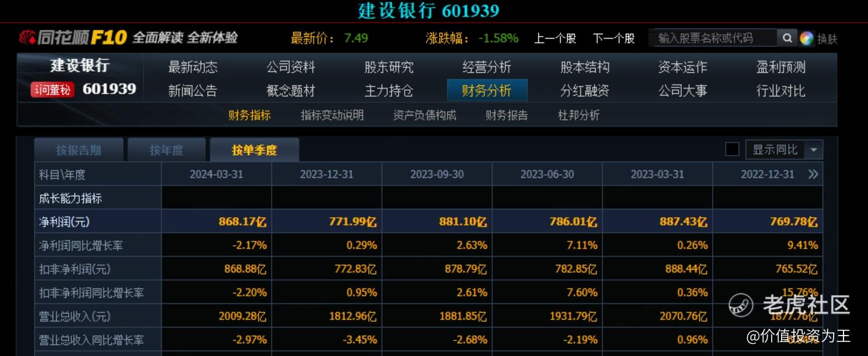Viewport: 868px width, 356px height.
Task: Click the 2023-06-30 column header
Action: 547,174
